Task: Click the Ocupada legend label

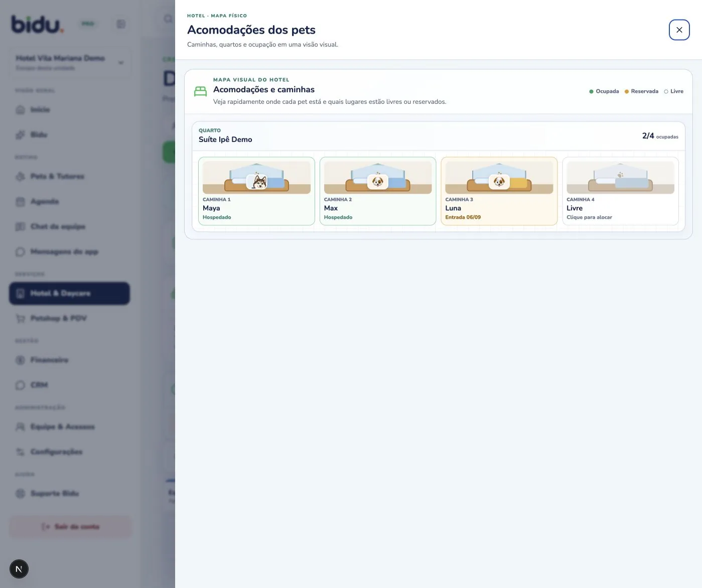Action: point(607,91)
